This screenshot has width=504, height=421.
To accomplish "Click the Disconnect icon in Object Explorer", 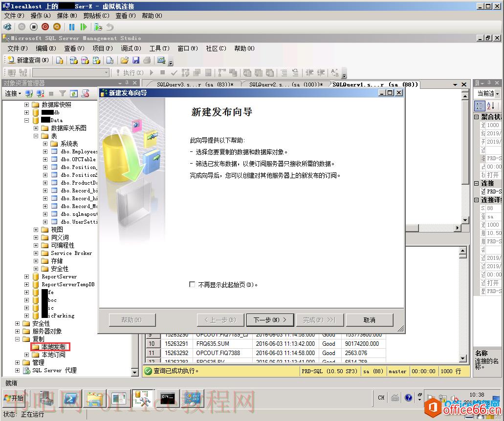I will tap(40, 93).
